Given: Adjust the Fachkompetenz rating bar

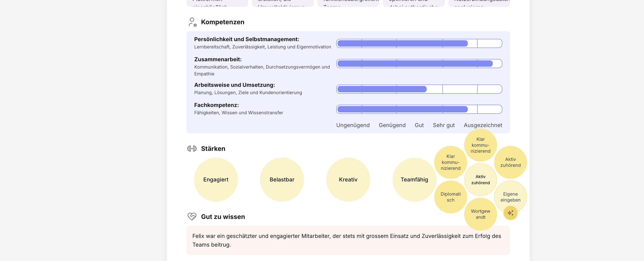Looking at the screenshot, I should point(419,109).
